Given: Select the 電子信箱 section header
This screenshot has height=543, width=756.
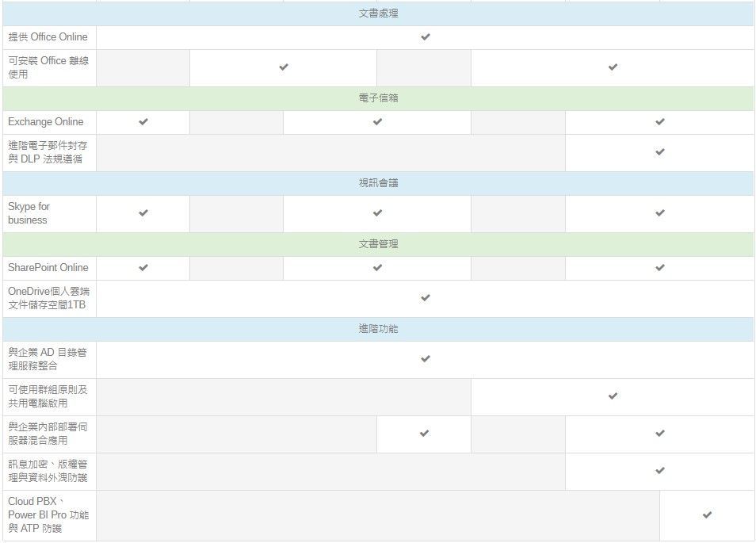Looking at the screenshot, I should coord(378,98).
